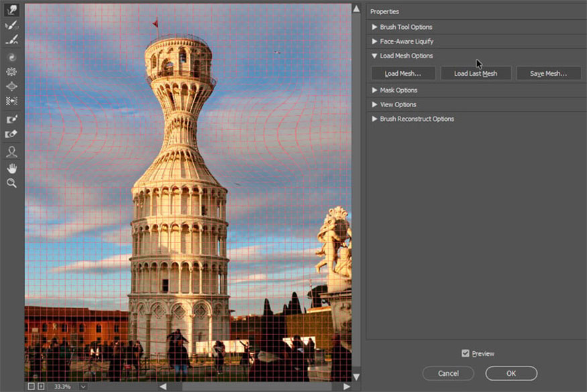Select the Pucker tool
Viewport: 587px width, 392px height.
coord(11,72)
